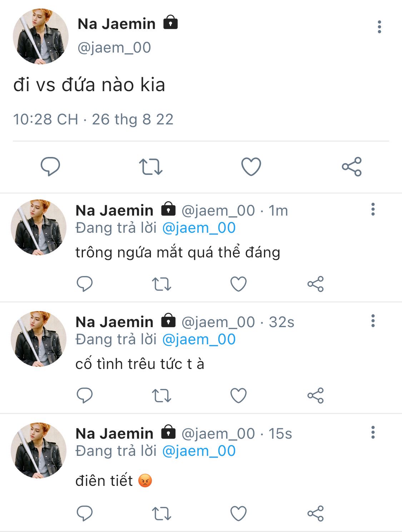402x532 pixels.
Task: Like the main tweet "đi vs đứa nào kia"
Action: coord(251,167)
